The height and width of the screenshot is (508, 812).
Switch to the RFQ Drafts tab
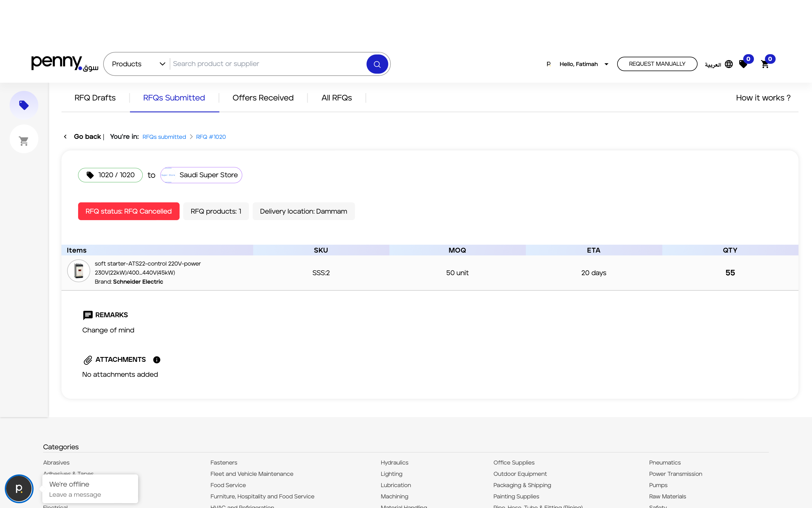[95, 98]
